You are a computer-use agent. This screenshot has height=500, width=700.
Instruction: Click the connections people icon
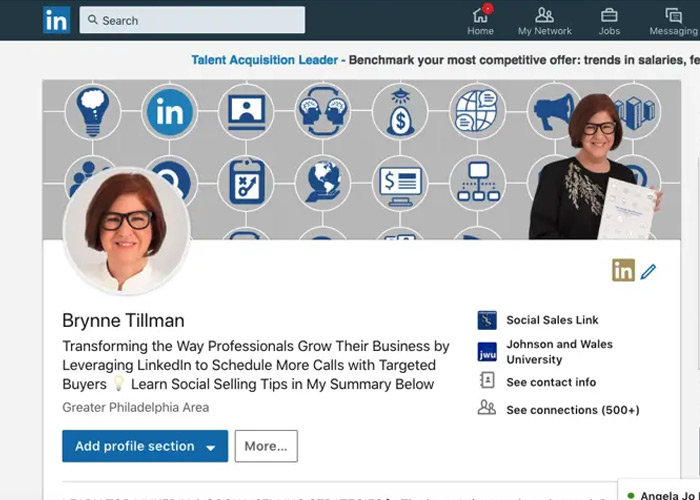point(487,408)
